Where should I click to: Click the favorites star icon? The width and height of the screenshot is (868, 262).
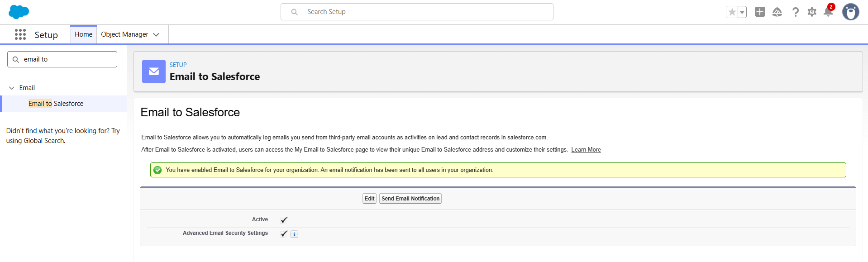click(x=732, y=12)
